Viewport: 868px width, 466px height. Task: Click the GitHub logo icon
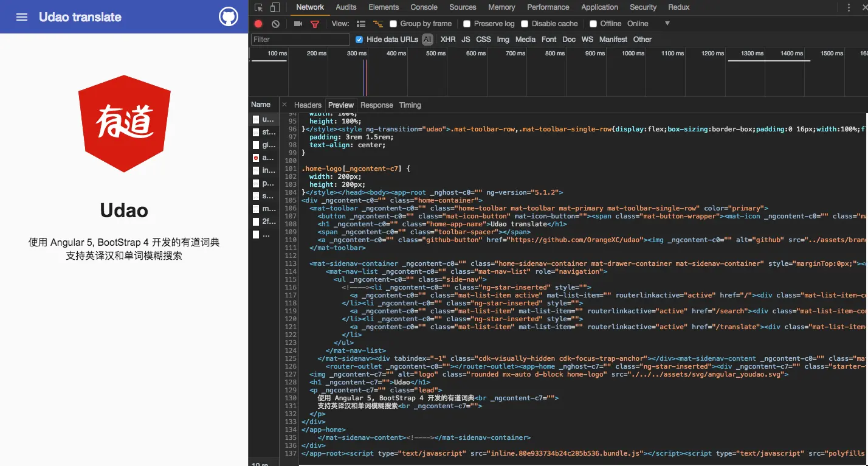pyautogui.click(x=229, y=17)
